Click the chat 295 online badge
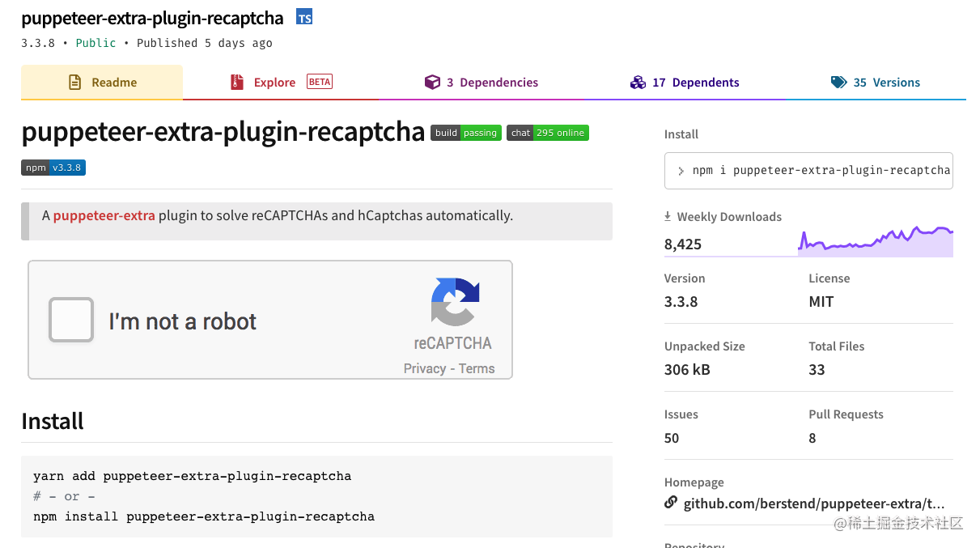 pos(548,133)
